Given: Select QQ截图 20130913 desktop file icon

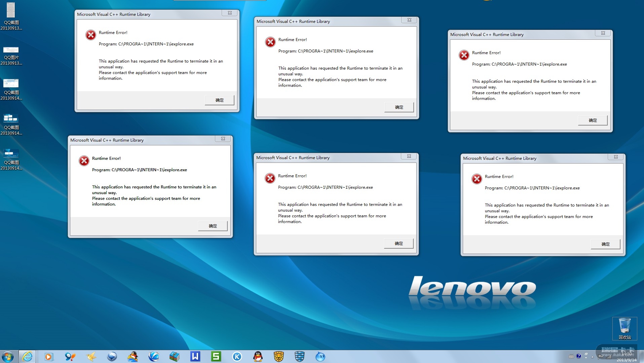Looking at the screenshot, I should coord(11,16).
